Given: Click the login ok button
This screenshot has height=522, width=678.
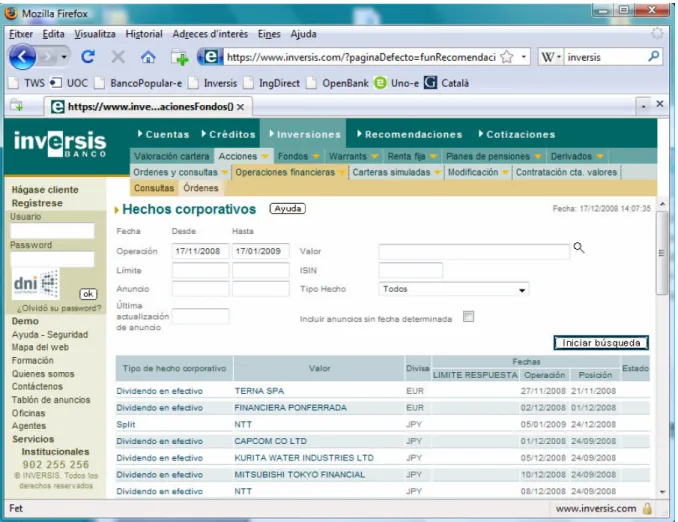Looking at the screenshot, I should (x=88, y=294).
